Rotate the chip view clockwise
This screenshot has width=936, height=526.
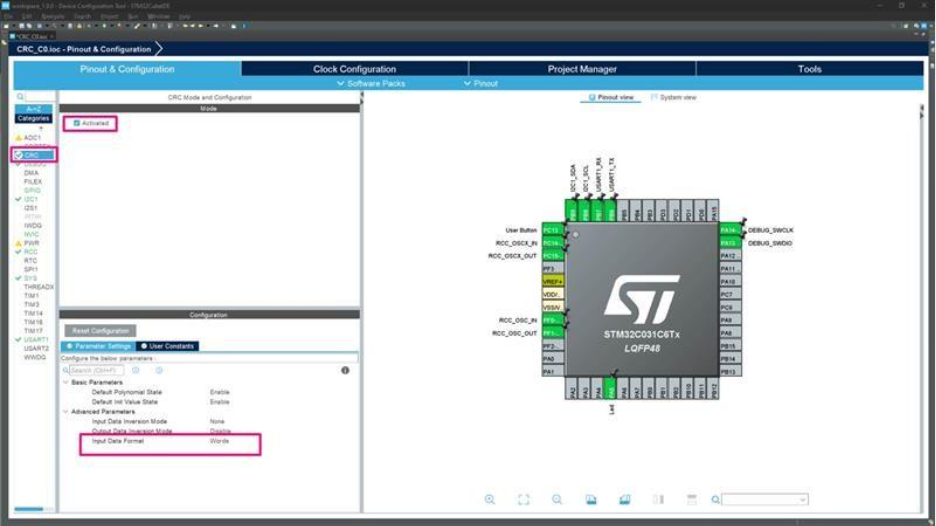point(591,499)
